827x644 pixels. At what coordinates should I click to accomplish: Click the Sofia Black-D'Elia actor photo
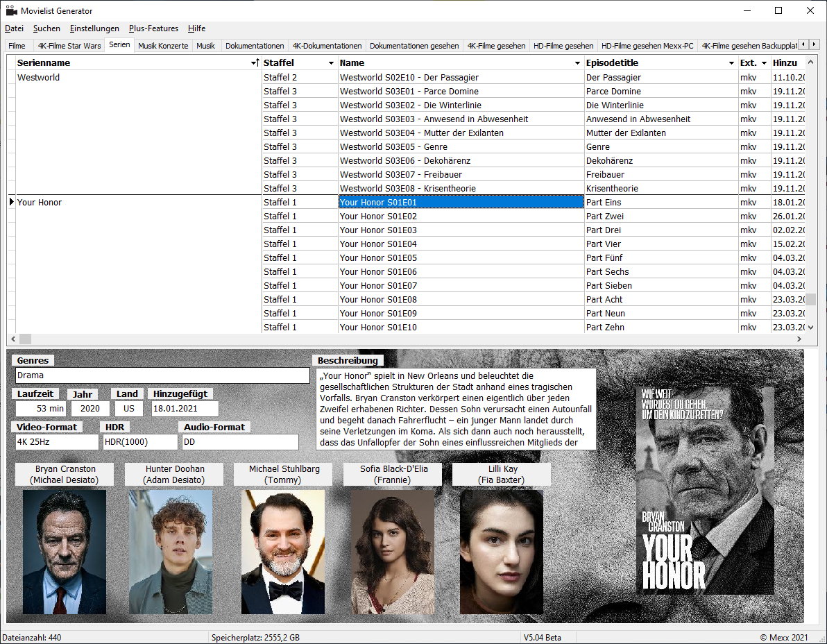click(x=393, y=552)
